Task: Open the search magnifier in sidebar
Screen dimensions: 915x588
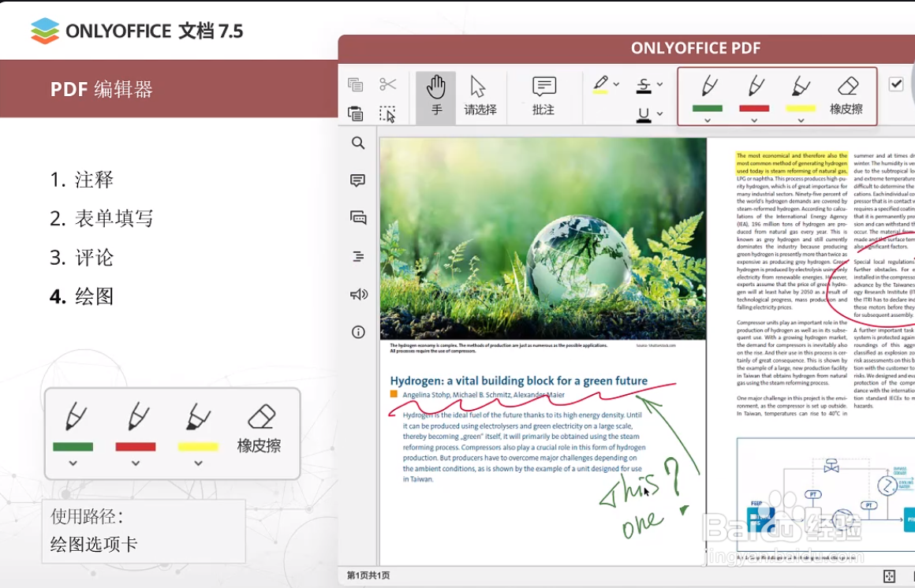Action: point(357,143)
